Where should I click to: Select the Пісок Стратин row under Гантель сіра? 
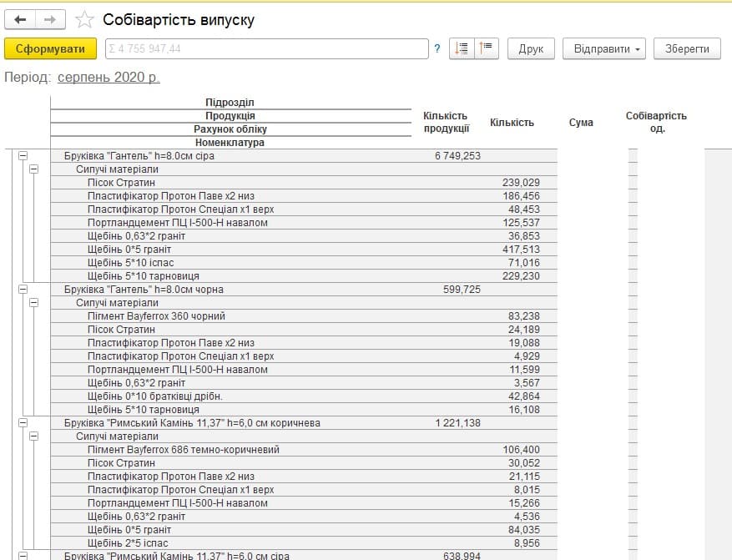(304, 183)
